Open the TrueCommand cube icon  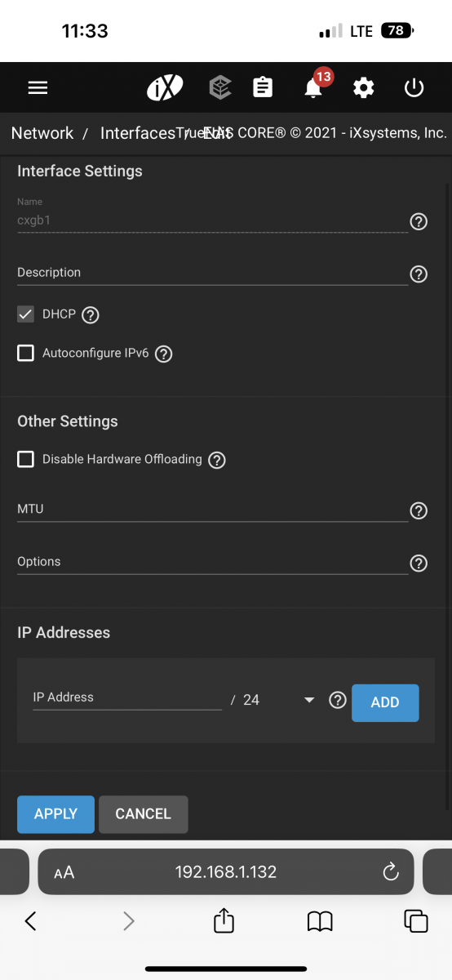click(x=219, y=87)
